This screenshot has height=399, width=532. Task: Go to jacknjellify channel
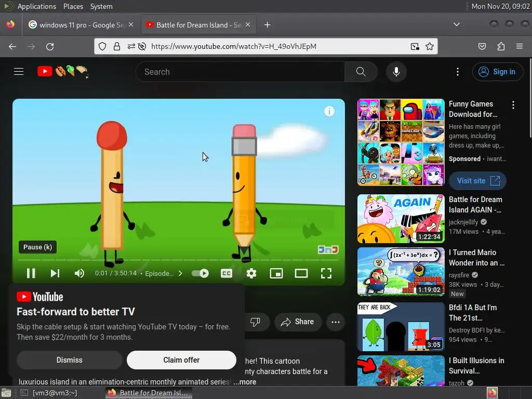463,222
